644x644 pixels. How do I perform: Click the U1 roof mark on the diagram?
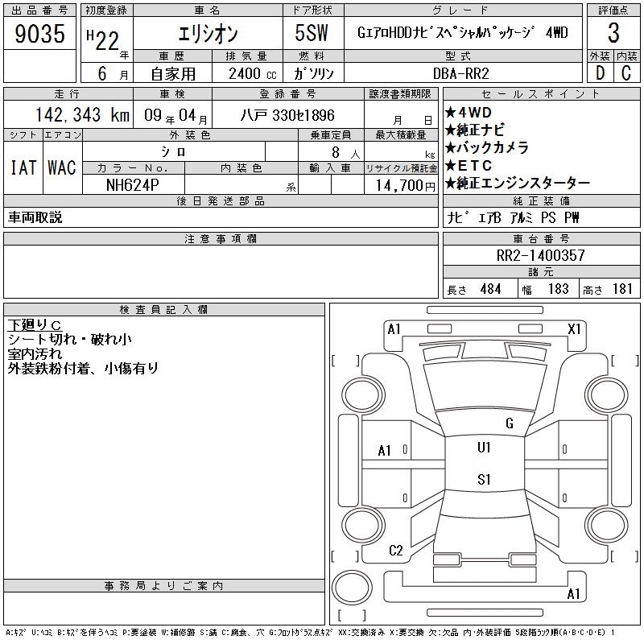tap(485, 448)
